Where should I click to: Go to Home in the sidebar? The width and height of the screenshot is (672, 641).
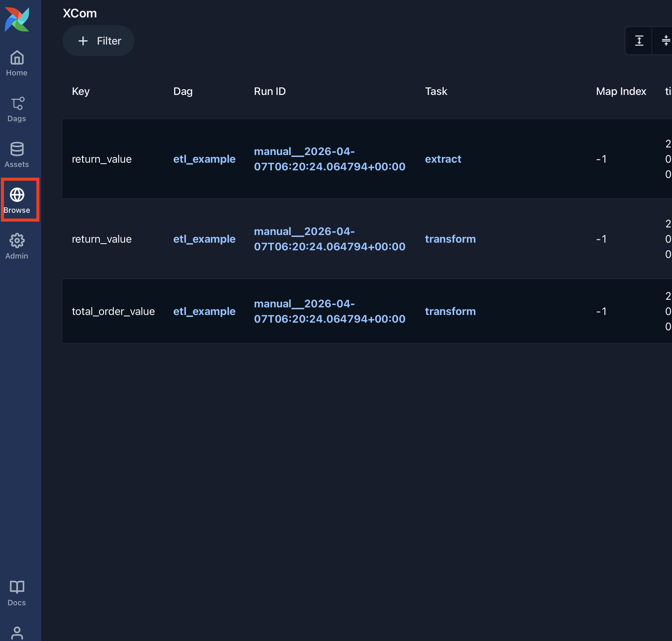(x=17, y=63)
